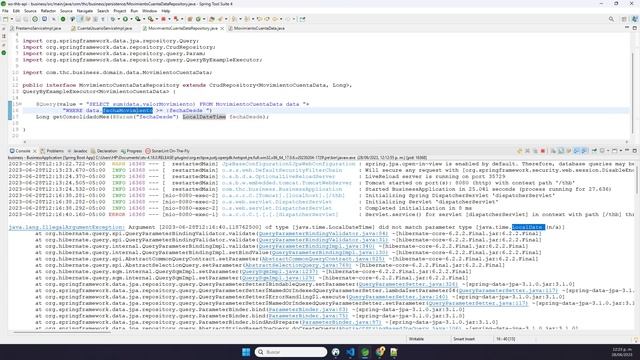This screenshot has width=640, height=360.
Task: Expand the Run dropdown arrow
Action: (131, 19)
